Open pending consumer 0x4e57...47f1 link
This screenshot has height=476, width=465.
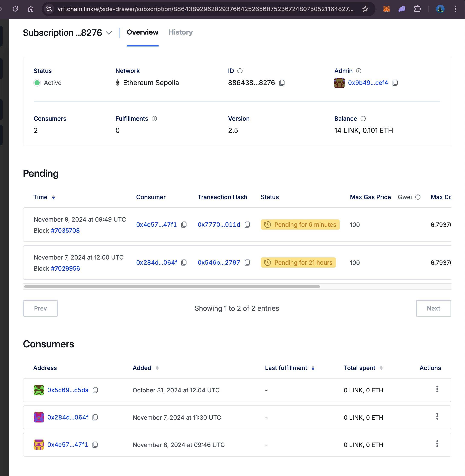(156, 225)
